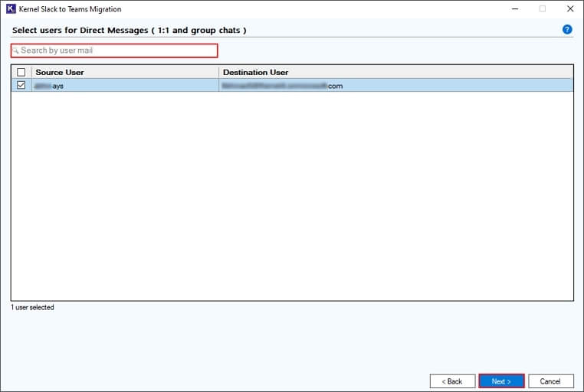Viewport: 584px width, 392px height.
Task: Toggle the select-all checkbox in header
Action: (x=21, y=72)
